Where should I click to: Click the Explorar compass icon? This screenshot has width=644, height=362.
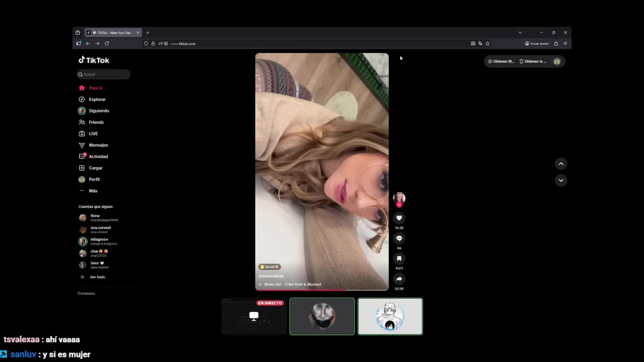coord(82,100)
